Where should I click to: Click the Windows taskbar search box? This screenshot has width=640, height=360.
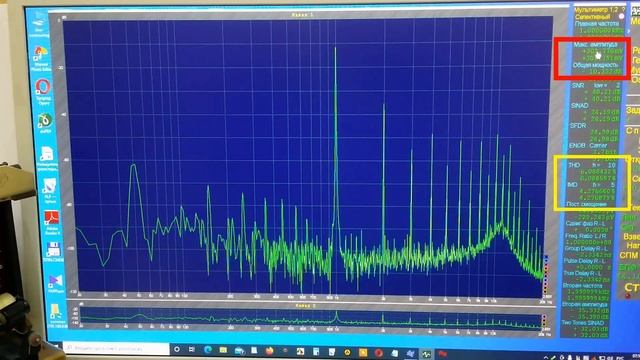(116, 348)
